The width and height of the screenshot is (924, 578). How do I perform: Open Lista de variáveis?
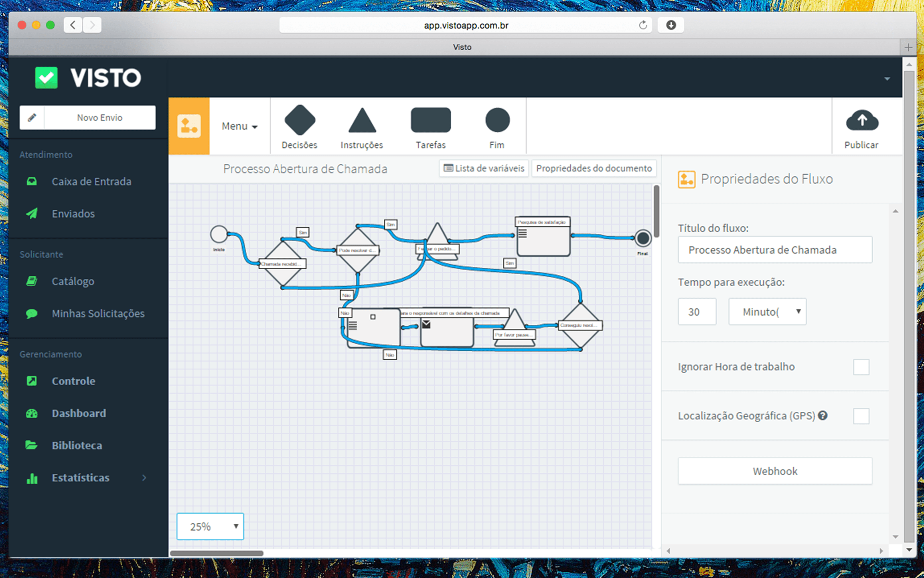point(484,168)
